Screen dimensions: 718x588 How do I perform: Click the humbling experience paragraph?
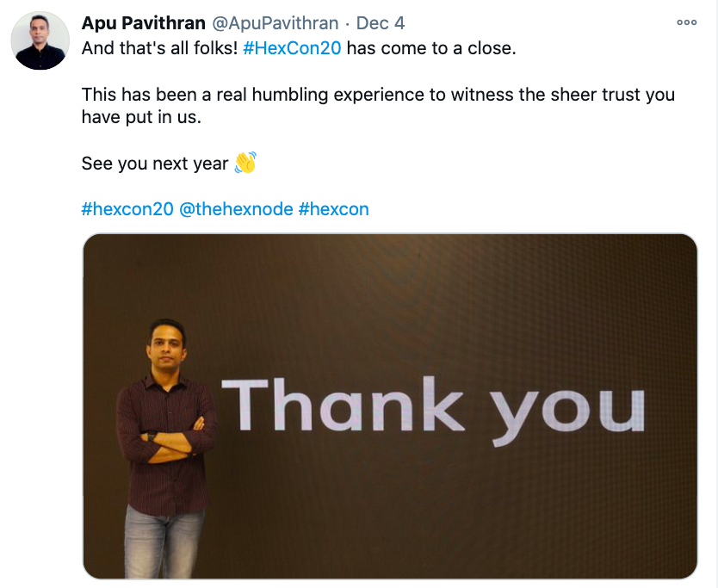344,105
